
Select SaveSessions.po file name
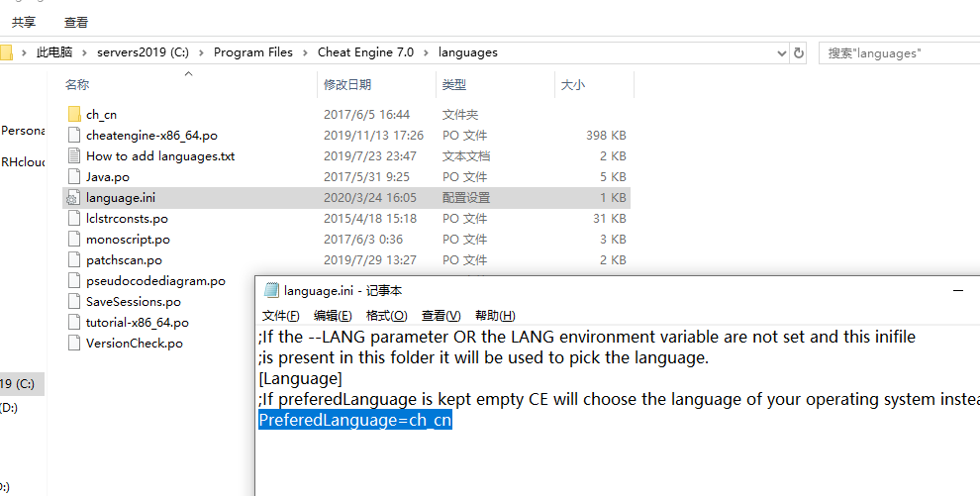tap(134, 302)
